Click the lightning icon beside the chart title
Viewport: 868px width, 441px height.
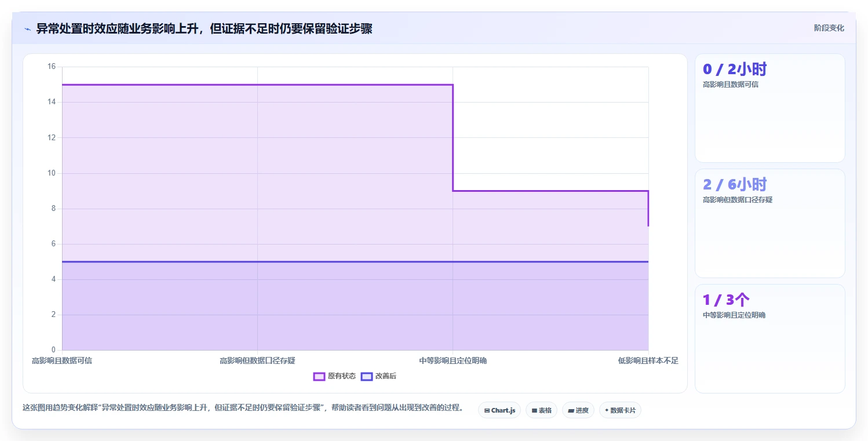(x=27, y=29)
